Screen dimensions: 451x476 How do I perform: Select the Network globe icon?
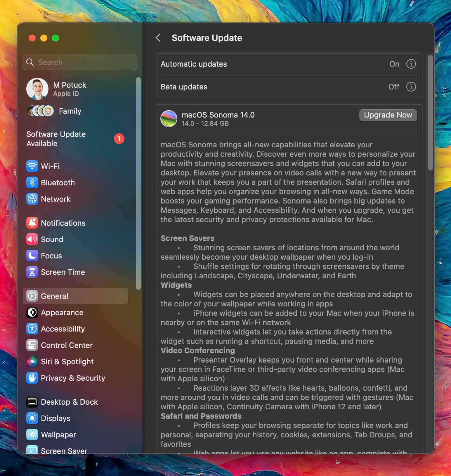point(32,199)
